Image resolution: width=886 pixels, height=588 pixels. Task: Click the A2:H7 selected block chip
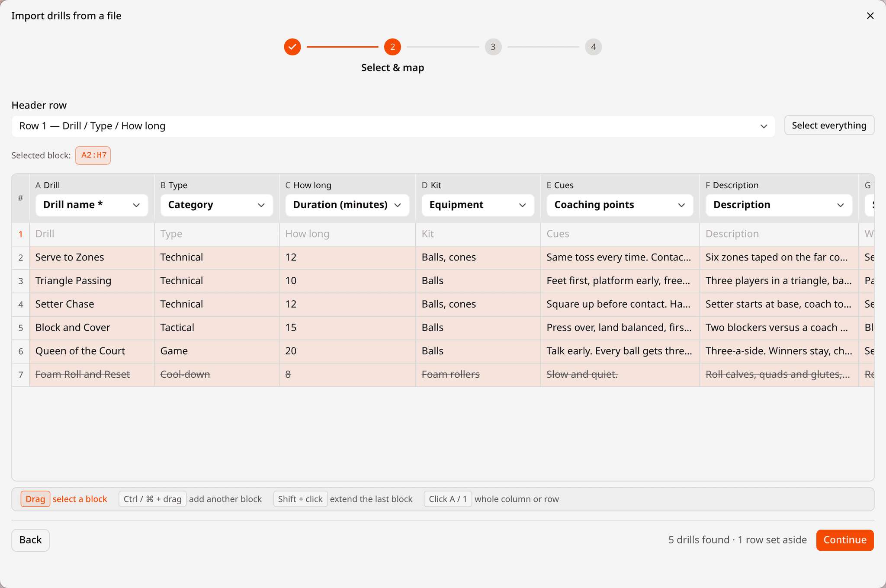[93, 155]
